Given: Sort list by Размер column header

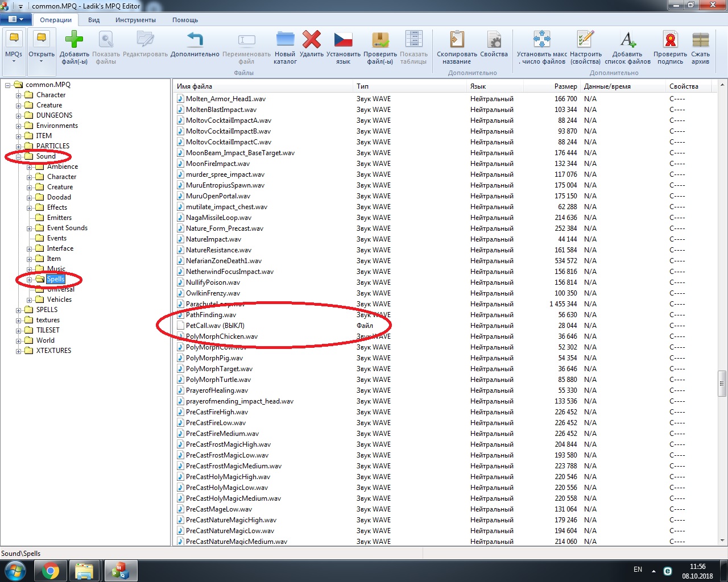Looking at the screenshot, I should pyautogui.click(x=565, y=86).
